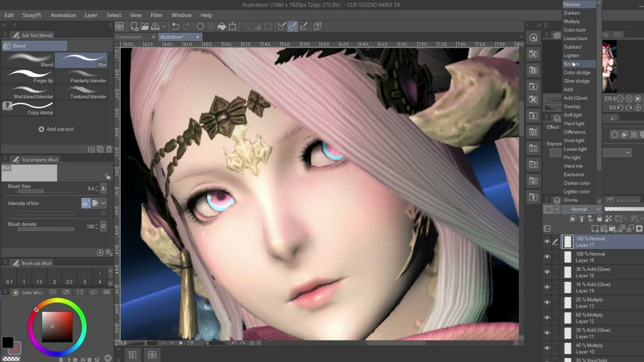
Task: Open Sub Tool panel menu icon
Action: (x=6, y=35)
